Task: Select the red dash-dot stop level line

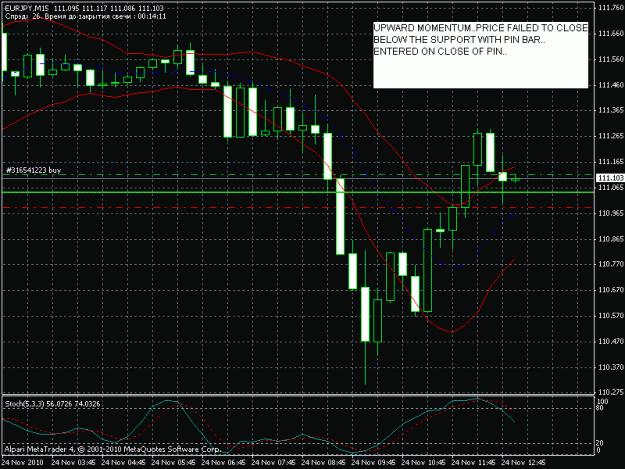Action: (x=298, y=208)
